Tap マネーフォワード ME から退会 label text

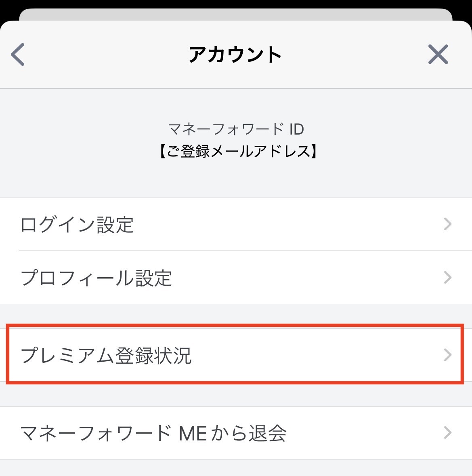(x=153, y=433)
